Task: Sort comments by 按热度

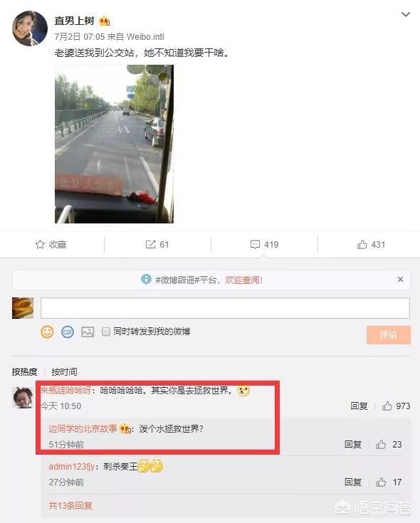Action: click(24, 371)
